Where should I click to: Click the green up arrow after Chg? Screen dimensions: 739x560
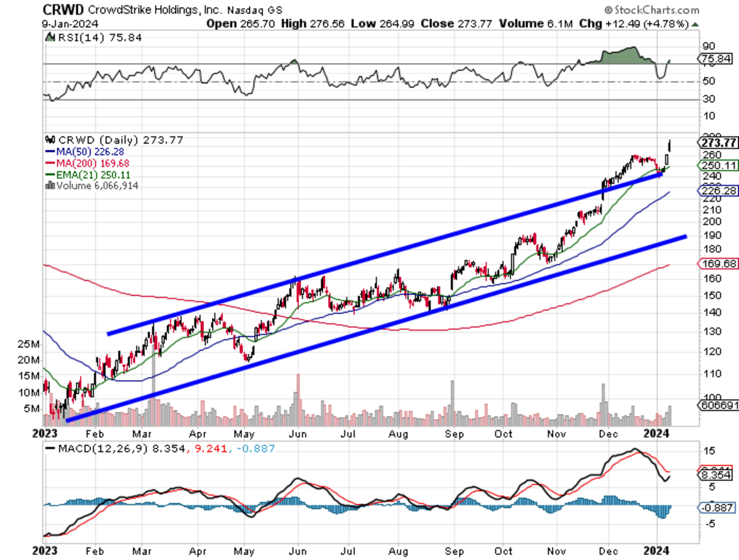point(695,24)
